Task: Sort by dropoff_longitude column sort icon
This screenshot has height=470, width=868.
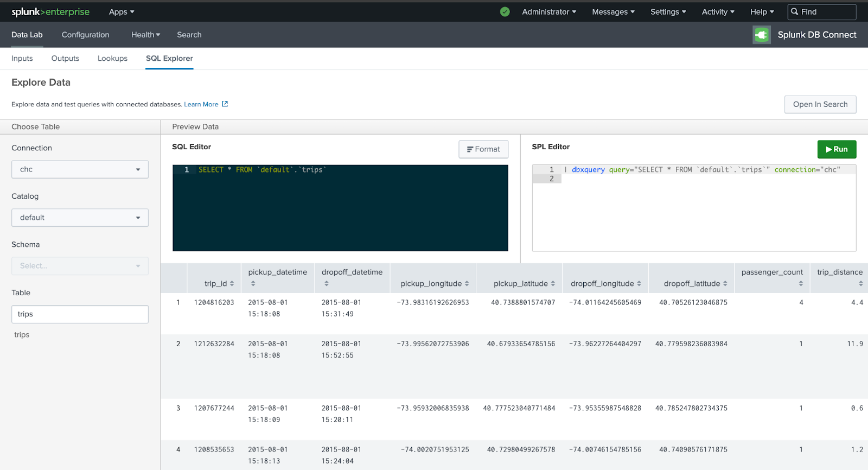Action: click(x=639, y=284)
